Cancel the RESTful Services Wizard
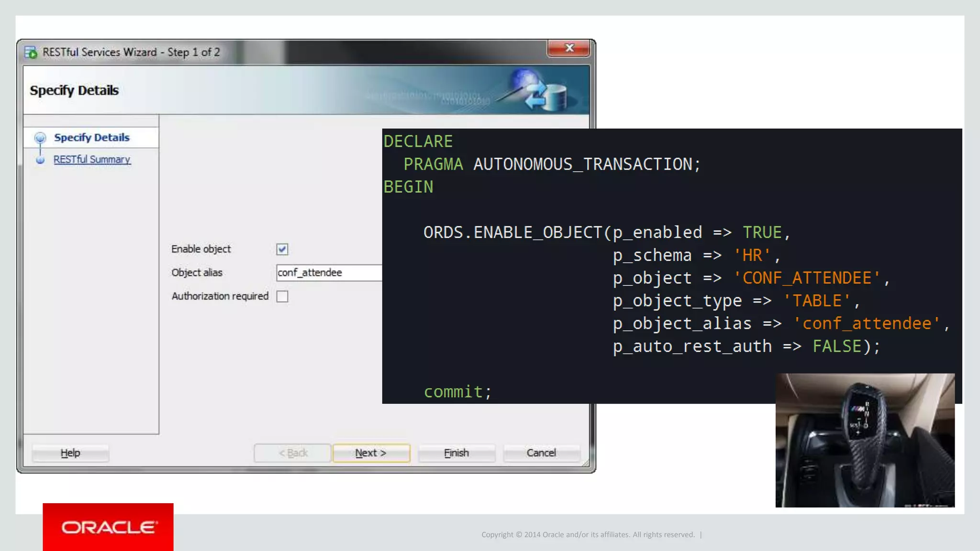The image size is (980, 551). click(x=541, y=453)
